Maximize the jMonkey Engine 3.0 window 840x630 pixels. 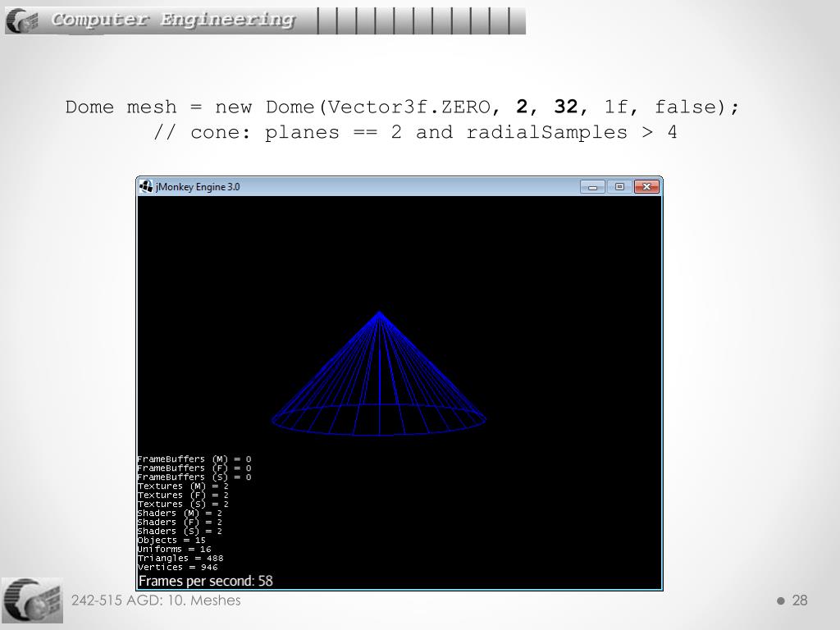(619, 186)
